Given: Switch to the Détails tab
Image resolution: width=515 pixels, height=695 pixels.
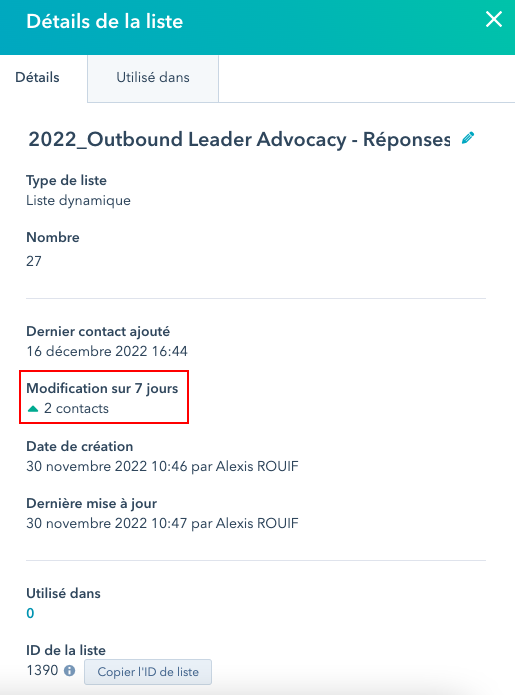Looking at the screenshot, I should (37, 78).
